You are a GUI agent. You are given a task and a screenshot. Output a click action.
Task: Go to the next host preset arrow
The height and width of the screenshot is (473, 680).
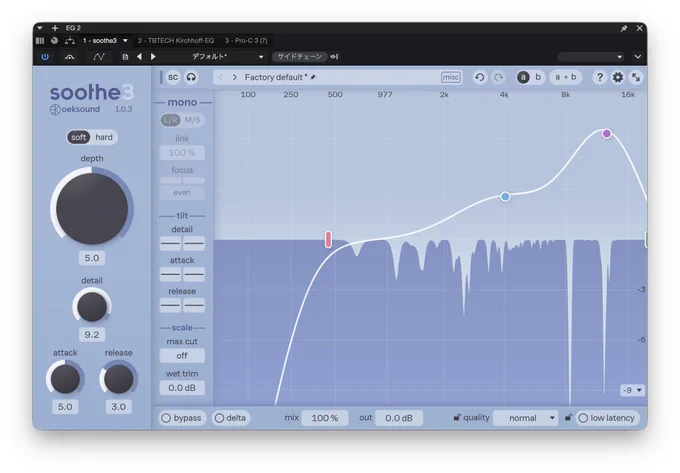pyautogui.click(x=153, y=57)
